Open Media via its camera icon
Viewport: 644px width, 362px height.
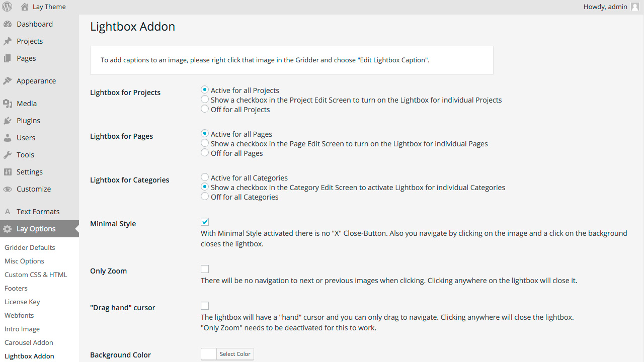coord(8,104)
